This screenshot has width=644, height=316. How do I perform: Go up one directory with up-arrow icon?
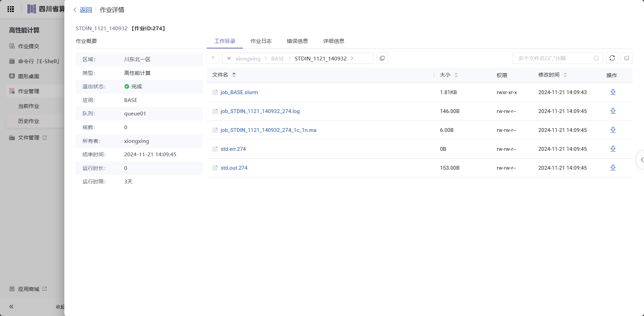point(213,58)
